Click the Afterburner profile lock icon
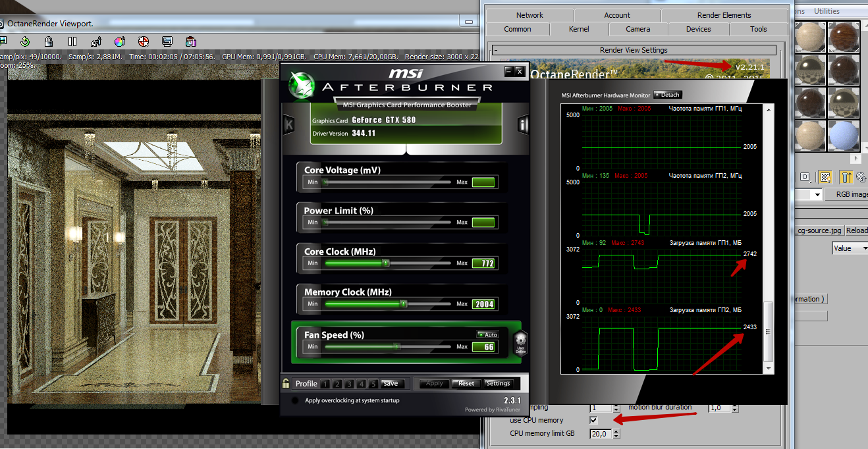Image resolution: width=868 pixels, height=449 pixels. click(x=286, y=383)
